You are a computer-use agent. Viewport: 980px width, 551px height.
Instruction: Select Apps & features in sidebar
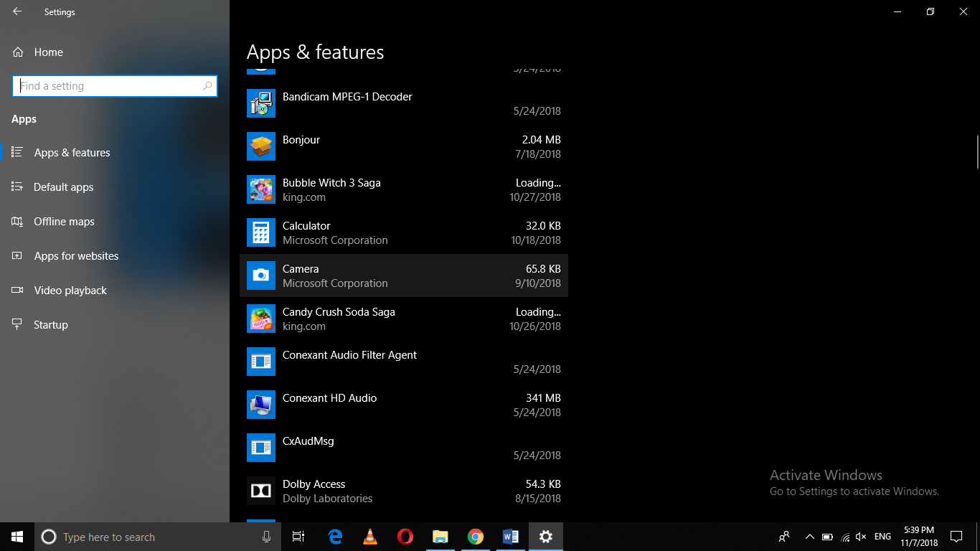115,153
